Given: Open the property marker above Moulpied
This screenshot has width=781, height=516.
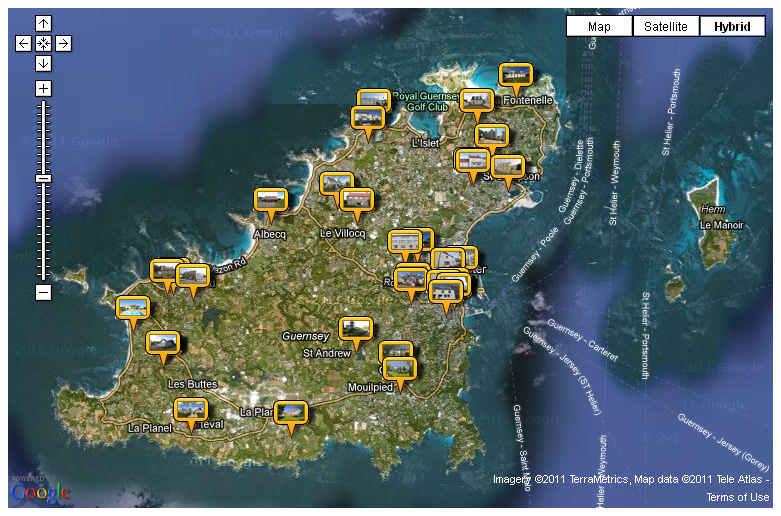Looking at the screenshot, I should pos(399,368).
